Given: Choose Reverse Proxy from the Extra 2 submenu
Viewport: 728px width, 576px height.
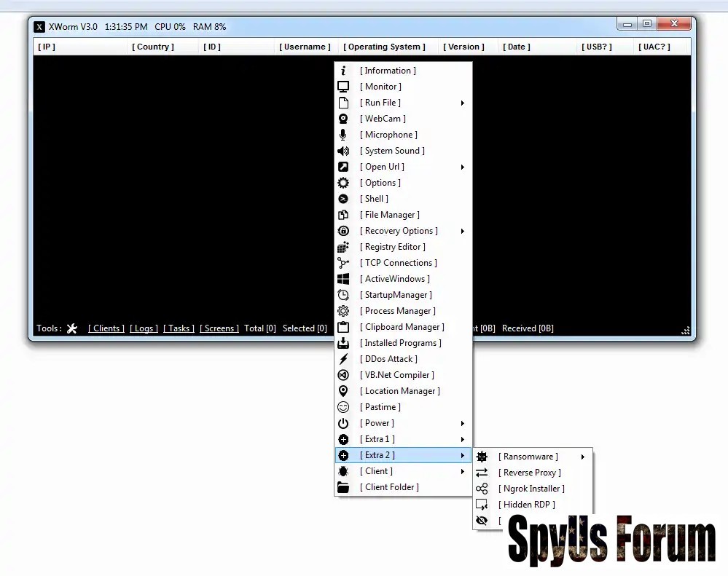Looking at the screenshot, I should pos(529,473).
